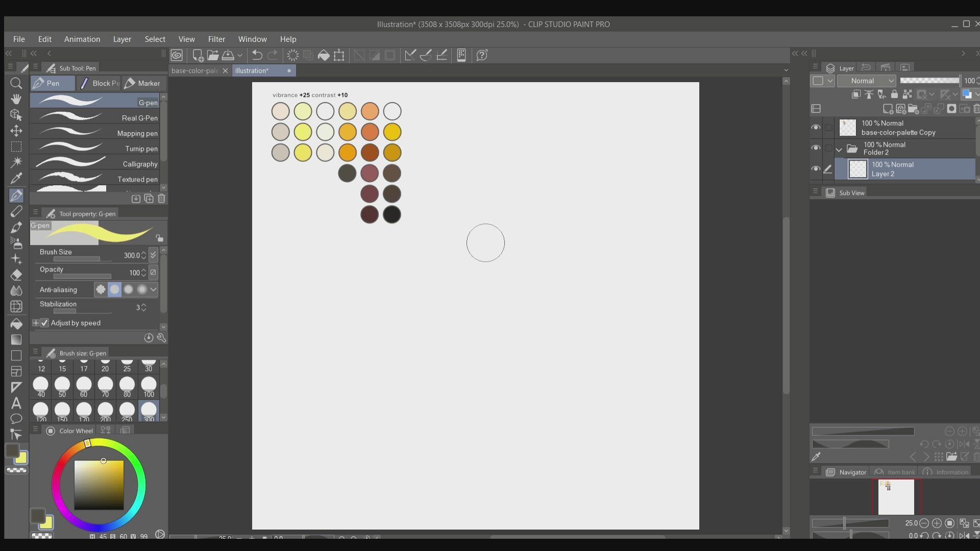Select the Magnifier zoom tool
The image size is (980, 551).
(x=16, y=83)
